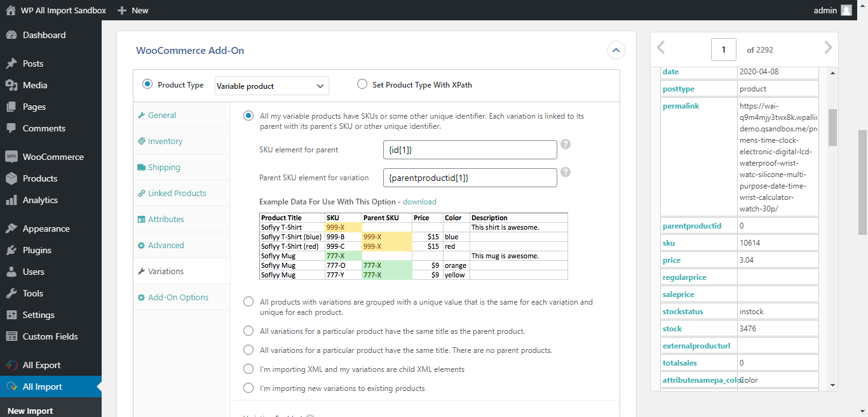Click the Dashboard gauge icon
The image size is (868, 417).
pos(11,35)
